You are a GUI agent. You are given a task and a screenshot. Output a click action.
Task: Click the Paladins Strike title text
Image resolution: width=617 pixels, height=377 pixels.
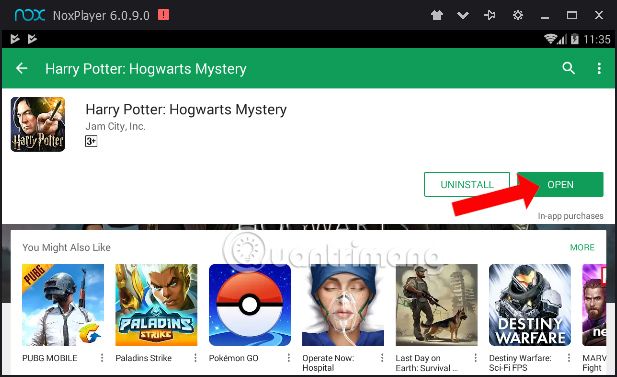[x=143, y=358]
